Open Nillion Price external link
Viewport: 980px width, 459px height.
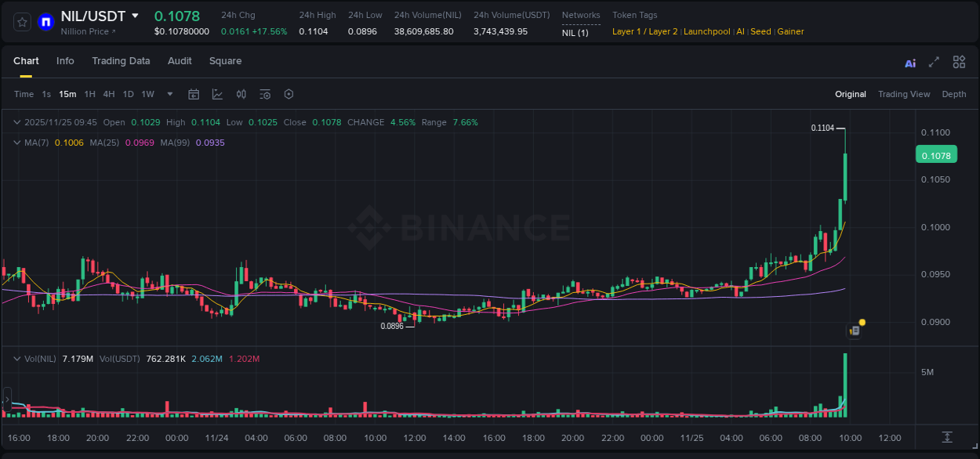[x=86, y=32]
